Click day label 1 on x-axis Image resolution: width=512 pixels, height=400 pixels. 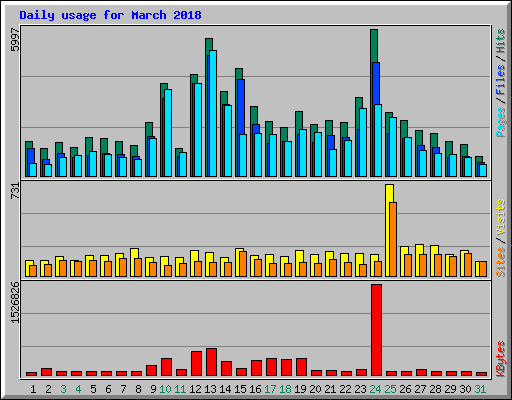(33, 389)
